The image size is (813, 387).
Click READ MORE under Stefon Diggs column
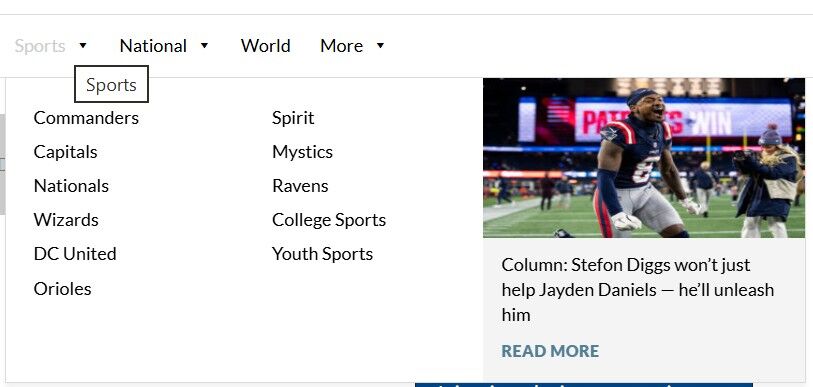click(x=550, y=351)
